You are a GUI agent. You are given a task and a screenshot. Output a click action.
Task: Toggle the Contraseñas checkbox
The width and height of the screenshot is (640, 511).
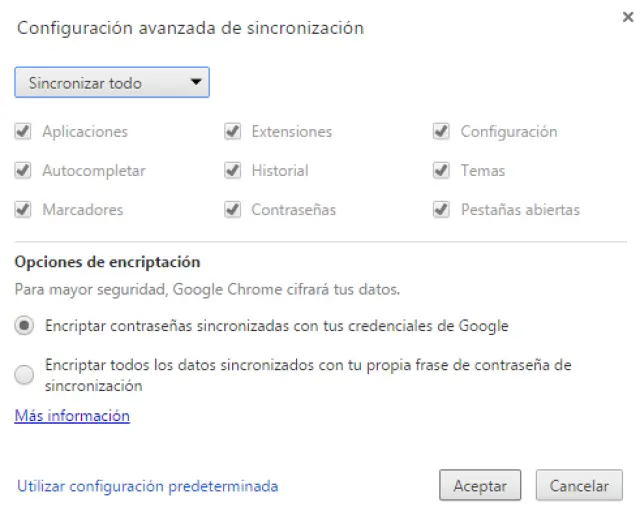[233, 210]
